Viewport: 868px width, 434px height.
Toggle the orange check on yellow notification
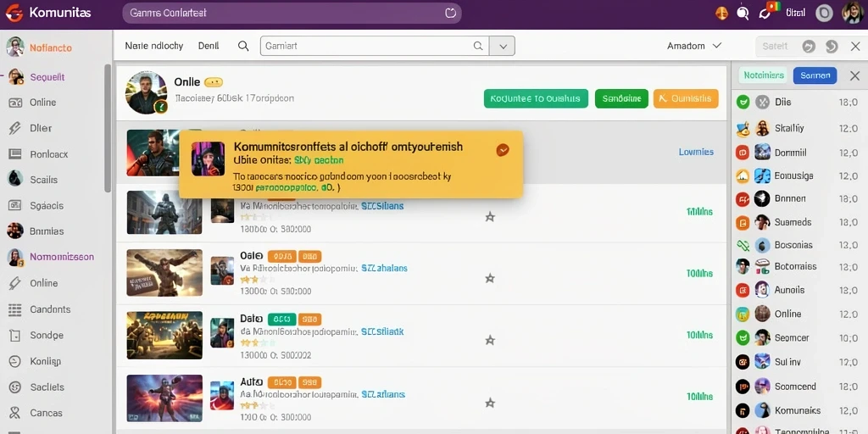503,150
